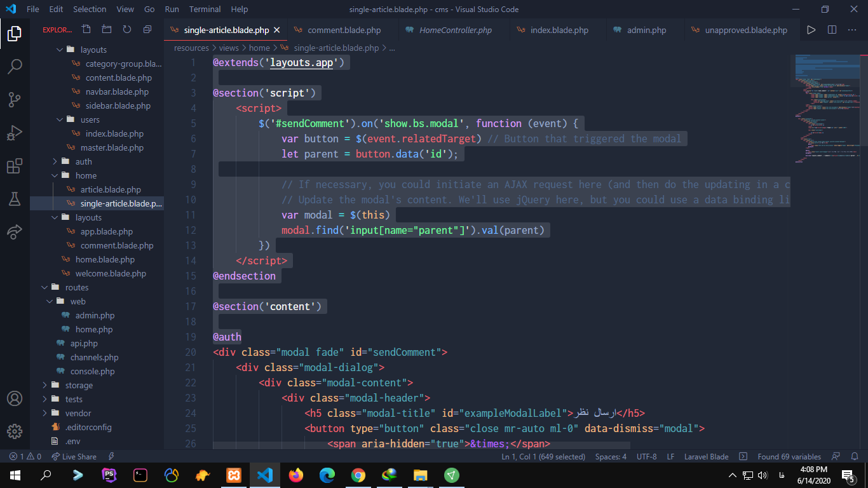Start Live Share from the status bar
The width and height of the screenshot is (868, 488).
(x=74, y=456)
